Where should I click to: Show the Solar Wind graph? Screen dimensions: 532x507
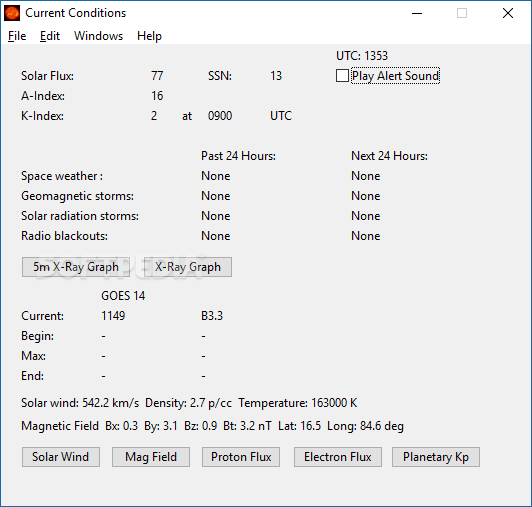61,457
